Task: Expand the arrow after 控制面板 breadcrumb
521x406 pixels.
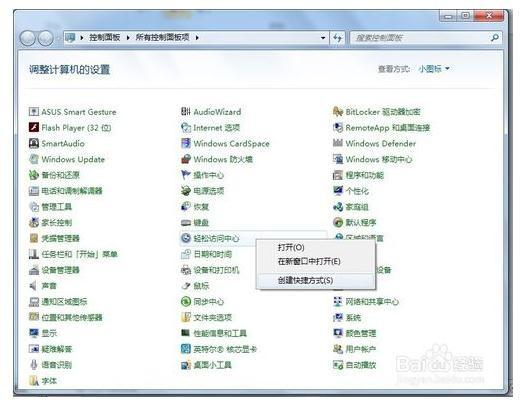Action: click(128, 38)
